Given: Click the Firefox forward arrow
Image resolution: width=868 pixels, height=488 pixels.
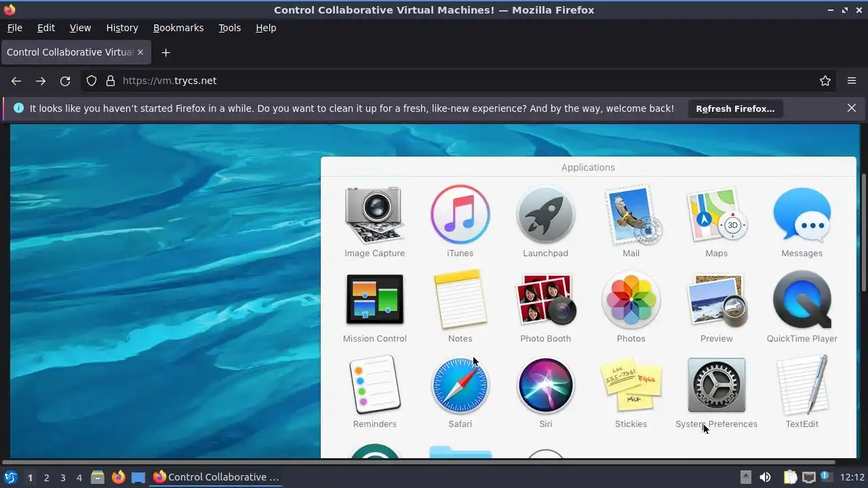Looking at the screenshot, I should click(41, 81).
